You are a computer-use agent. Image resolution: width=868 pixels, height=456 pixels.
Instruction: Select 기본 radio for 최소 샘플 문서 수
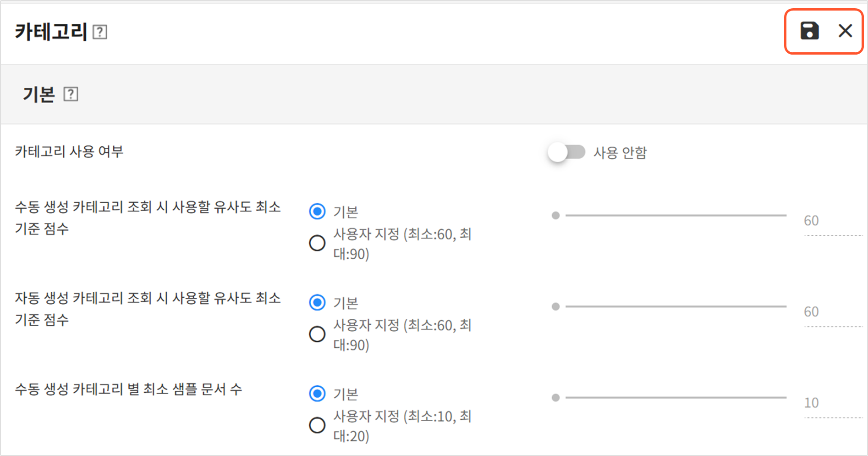tap(317, 394)
